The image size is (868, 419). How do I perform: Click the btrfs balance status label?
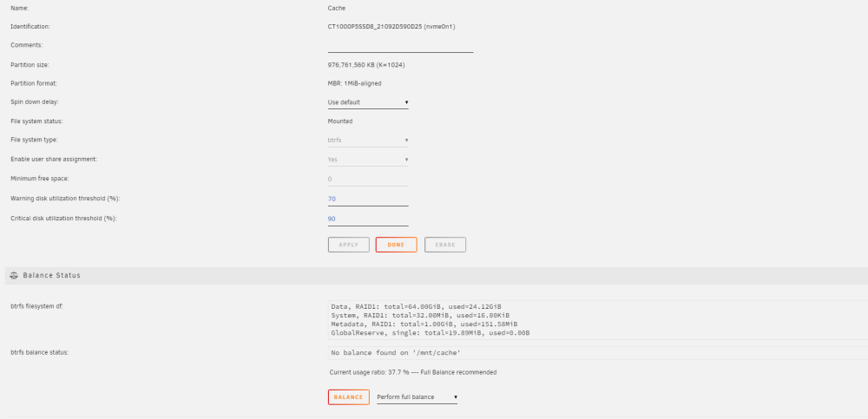[40, 352]
